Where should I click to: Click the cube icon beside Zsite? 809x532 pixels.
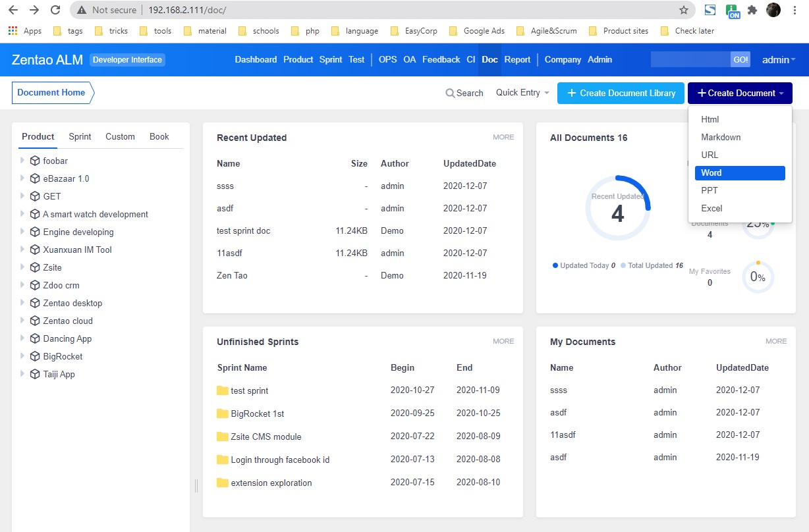[35, 267]
